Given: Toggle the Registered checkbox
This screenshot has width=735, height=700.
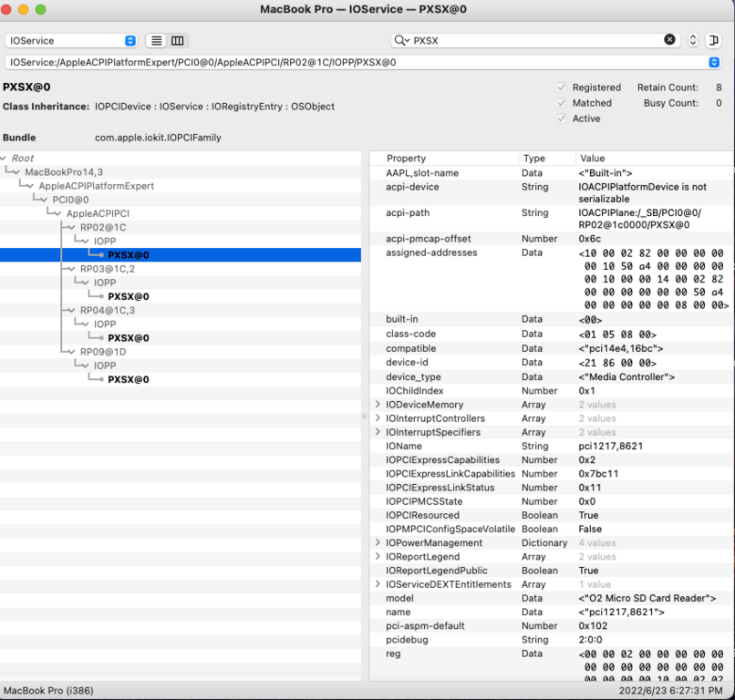Looking at the screenshot, I should click(x=562, y=87).
